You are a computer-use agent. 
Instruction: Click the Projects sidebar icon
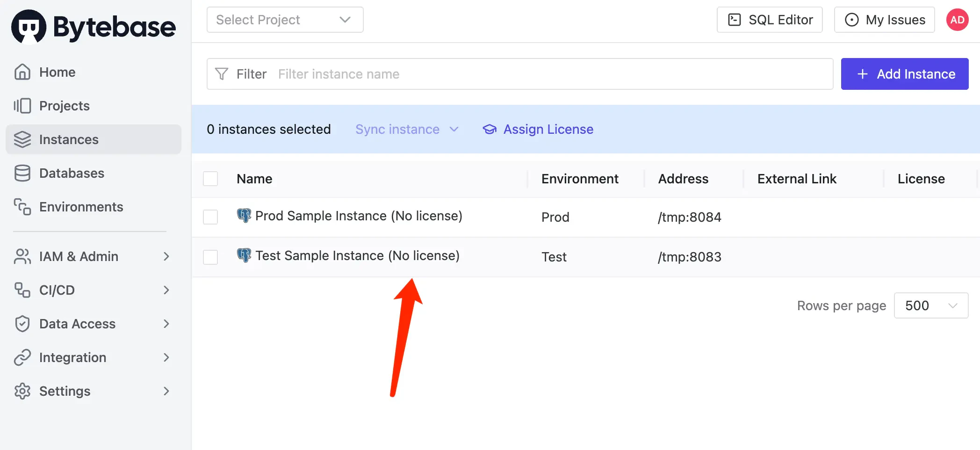pos(22,106)
